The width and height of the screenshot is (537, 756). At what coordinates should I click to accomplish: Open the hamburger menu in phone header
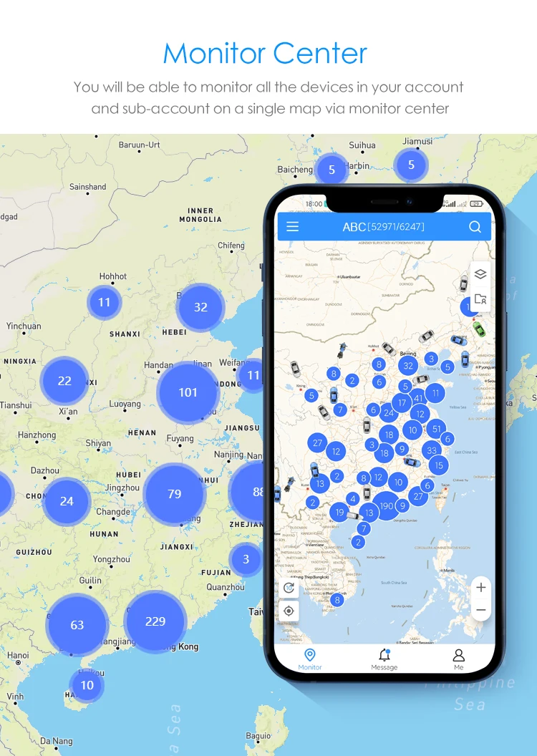(x=293, y=227)
